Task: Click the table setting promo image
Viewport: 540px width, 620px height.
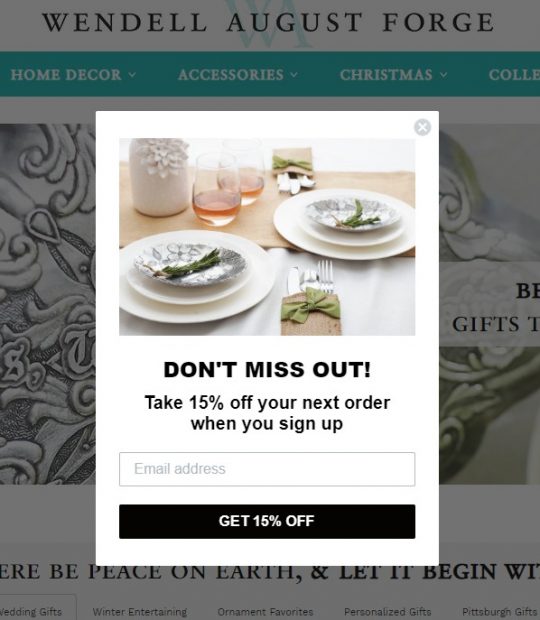Action: pos(267,237)
